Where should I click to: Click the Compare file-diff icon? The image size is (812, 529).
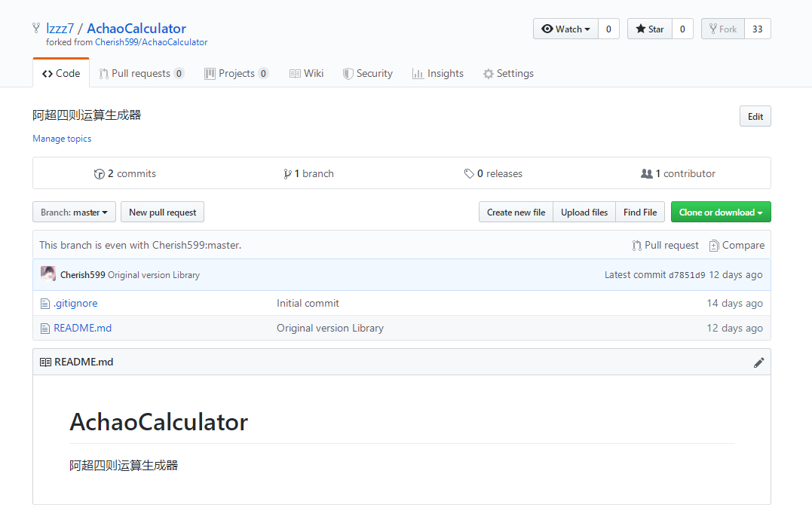(x=713, y=246)
